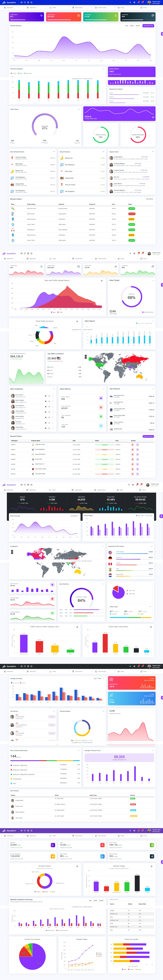Open hamburger menu of Traffic Sources Status chart
Screen dimensions: 163x980
point(77,627)
